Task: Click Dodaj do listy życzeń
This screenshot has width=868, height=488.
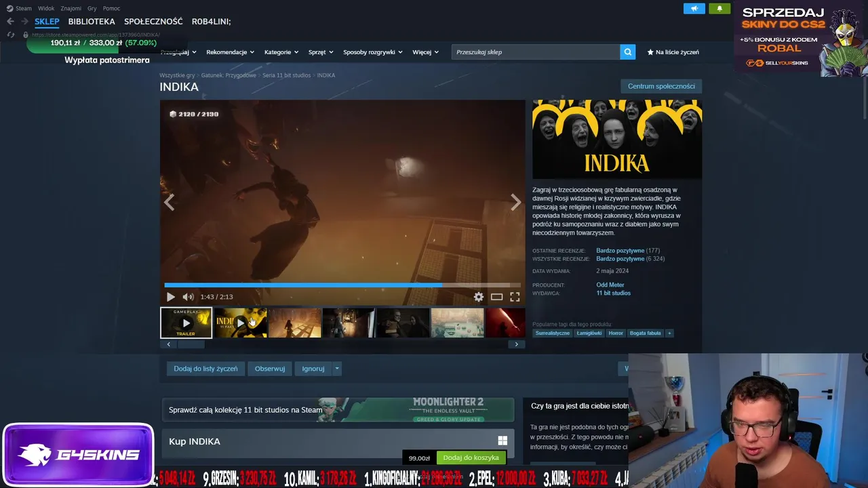Action: [205, 369]
